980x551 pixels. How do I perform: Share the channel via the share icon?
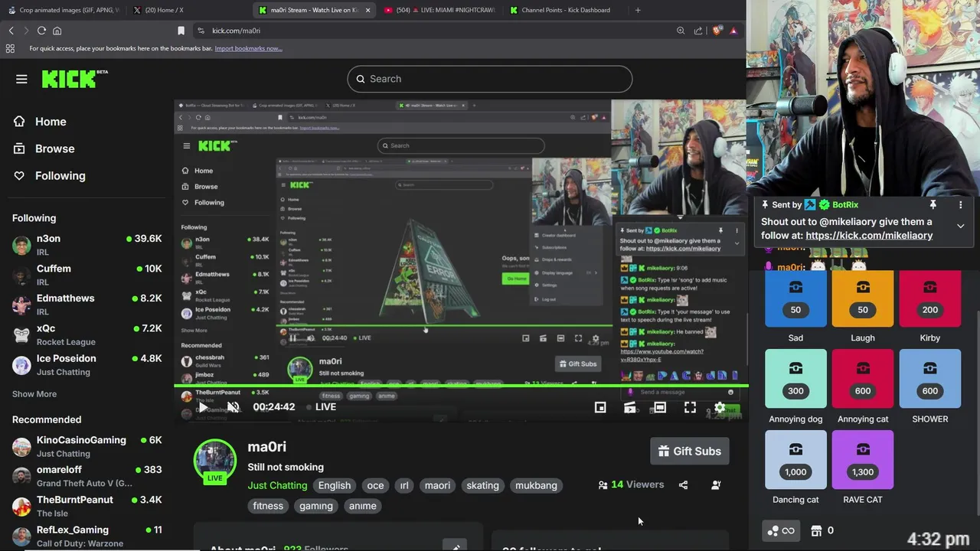[683, 484]
